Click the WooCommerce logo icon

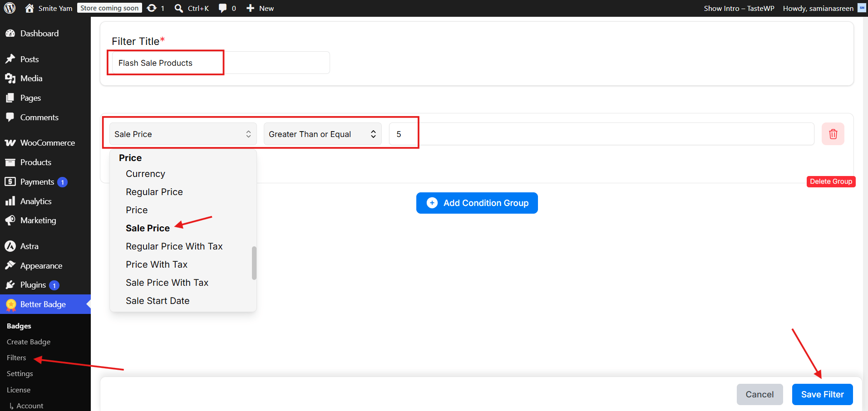10,143
